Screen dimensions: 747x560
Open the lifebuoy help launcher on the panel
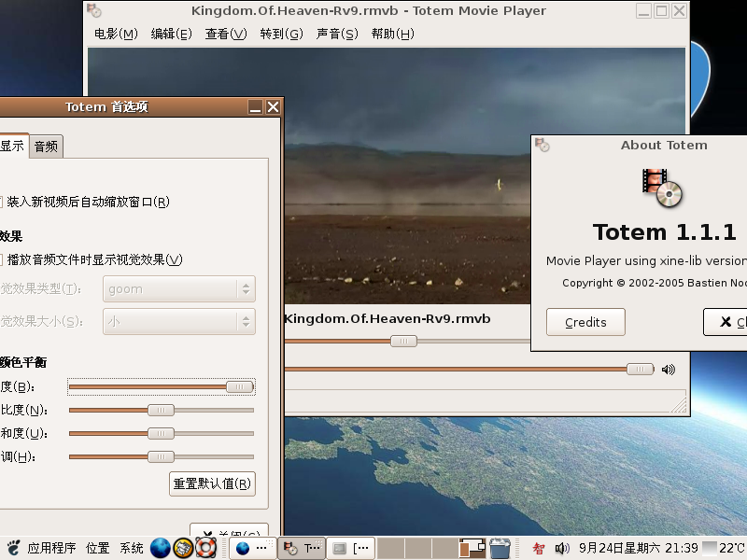click(205, 548)
